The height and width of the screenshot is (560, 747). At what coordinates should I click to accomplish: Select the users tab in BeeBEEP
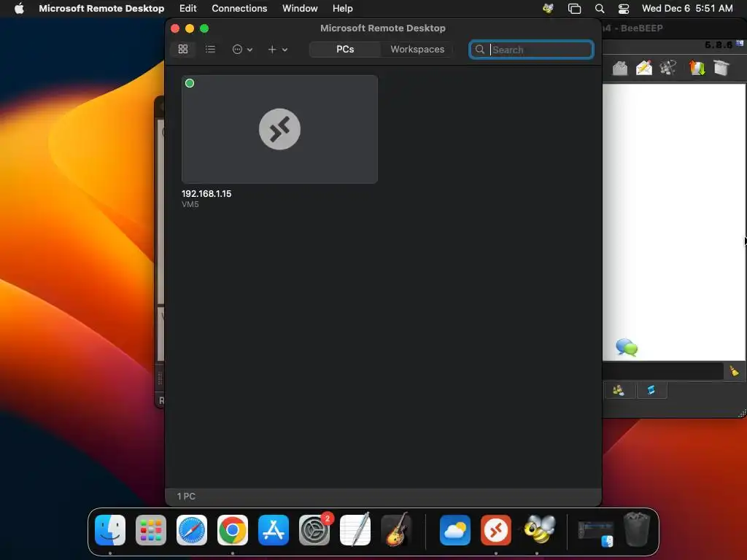(x=619, y=391)
